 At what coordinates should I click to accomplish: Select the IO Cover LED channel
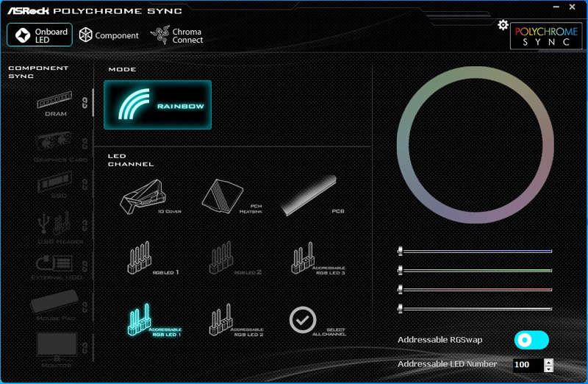point(150,197)
